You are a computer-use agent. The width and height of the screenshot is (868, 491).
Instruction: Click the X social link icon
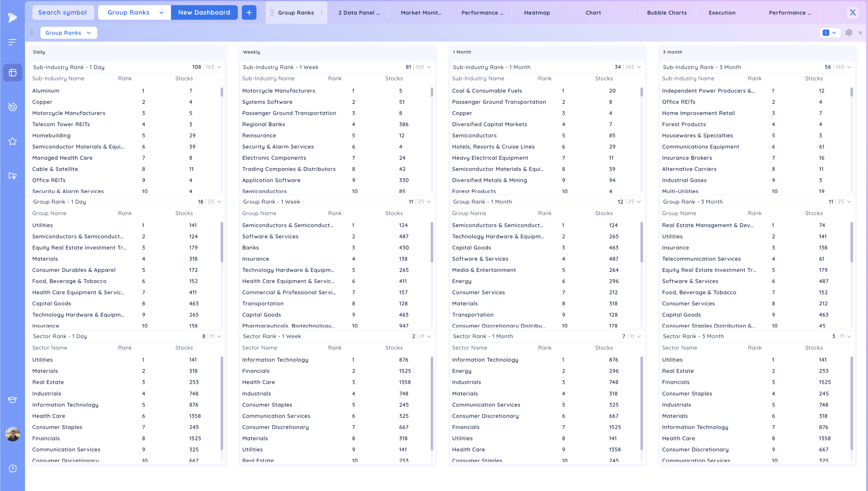click(852, 13)
